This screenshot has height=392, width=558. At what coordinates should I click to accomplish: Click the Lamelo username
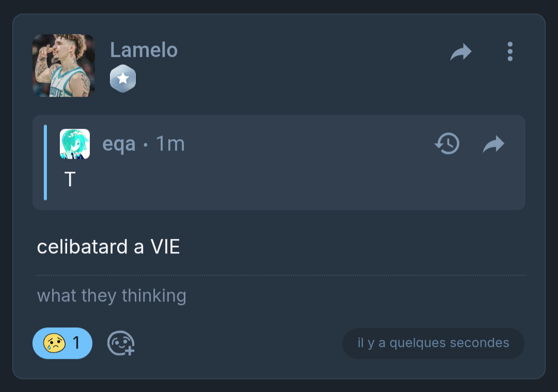pos(144,50)
